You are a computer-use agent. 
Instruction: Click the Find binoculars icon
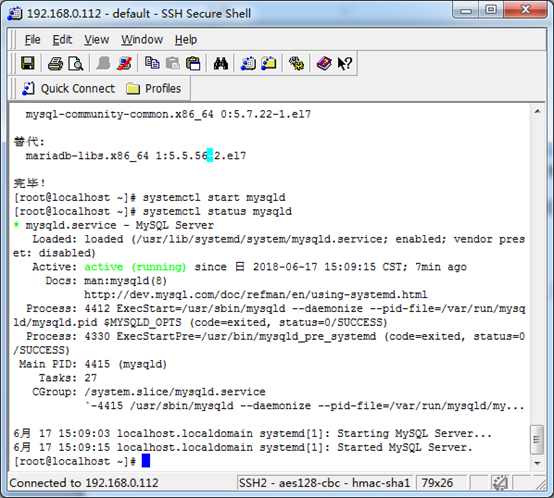(221, 64)
